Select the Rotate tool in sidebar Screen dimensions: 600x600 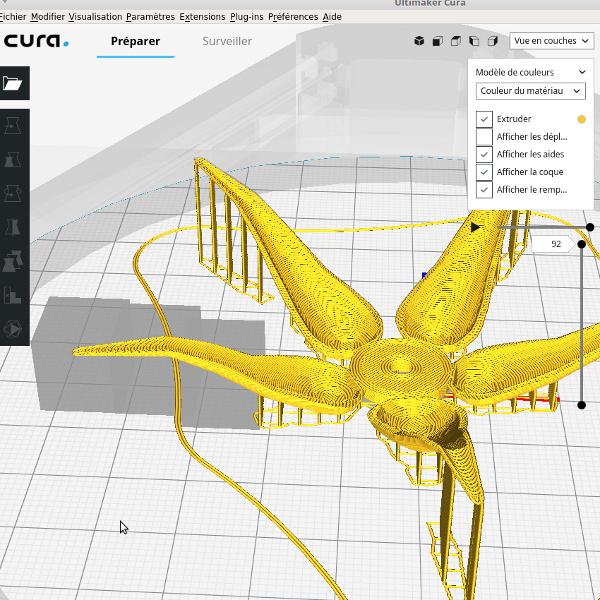coord(13,194)
